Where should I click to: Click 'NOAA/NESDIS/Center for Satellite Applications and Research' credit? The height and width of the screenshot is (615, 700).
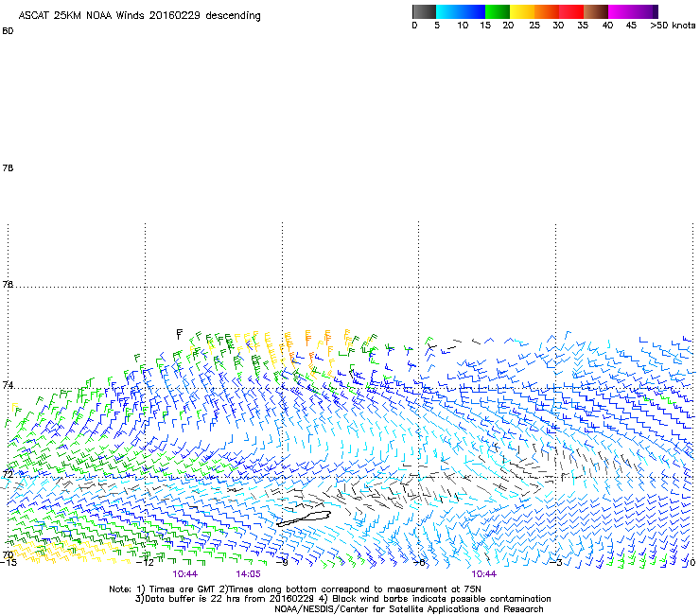pos(409,608)
